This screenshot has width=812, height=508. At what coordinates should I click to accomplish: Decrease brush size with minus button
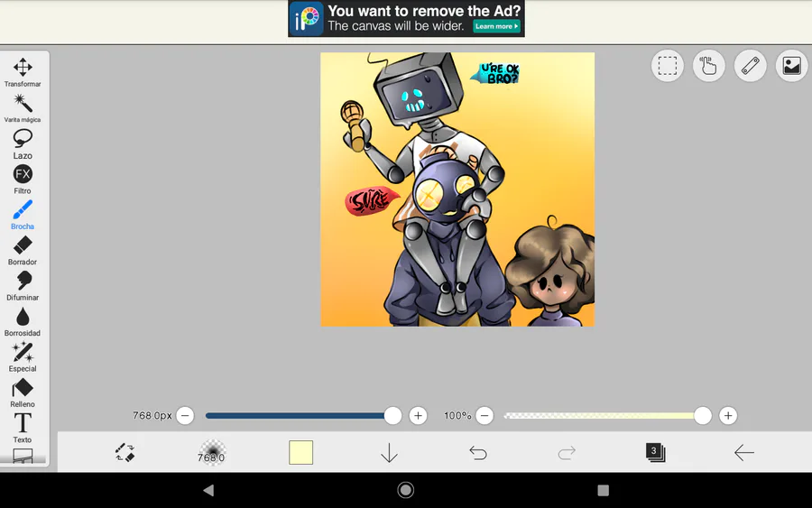[185, 415]
